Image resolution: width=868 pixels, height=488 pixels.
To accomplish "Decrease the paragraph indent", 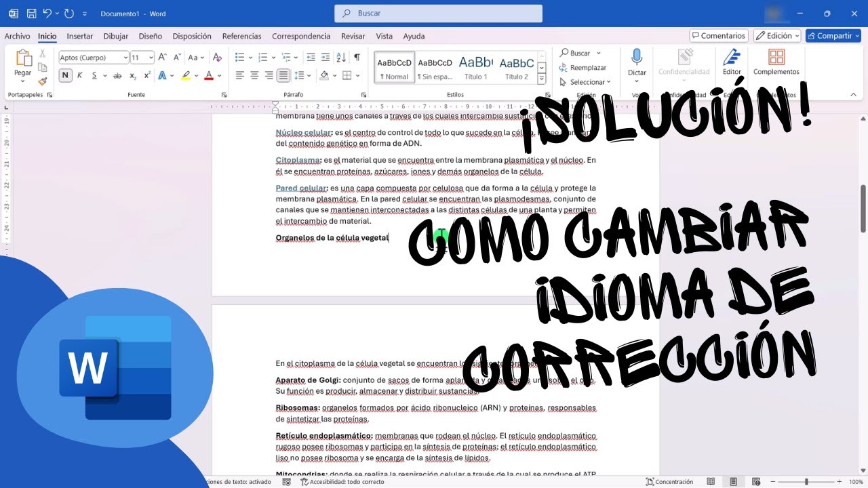I will [311, 58].
